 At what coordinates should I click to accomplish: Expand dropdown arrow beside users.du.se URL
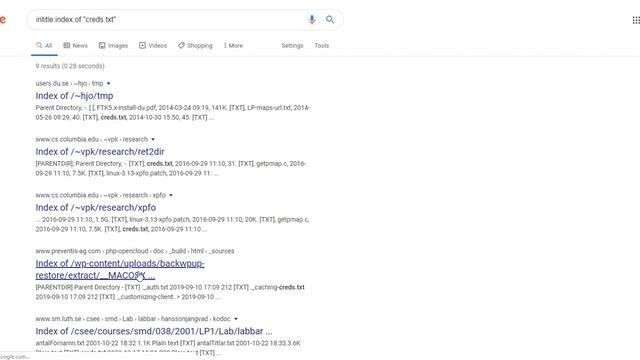109,83
